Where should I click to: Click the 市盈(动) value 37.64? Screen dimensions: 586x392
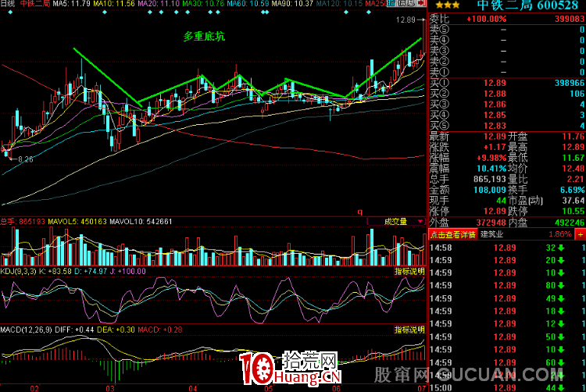point(573,201)
